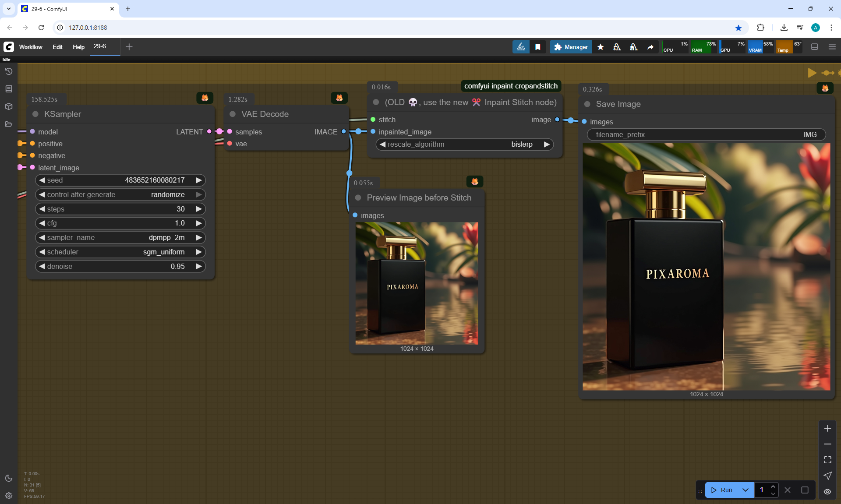Viewport: 841px width, 504px height.
Task: Toggle link visibility eye icon
Action: (827, 491)
